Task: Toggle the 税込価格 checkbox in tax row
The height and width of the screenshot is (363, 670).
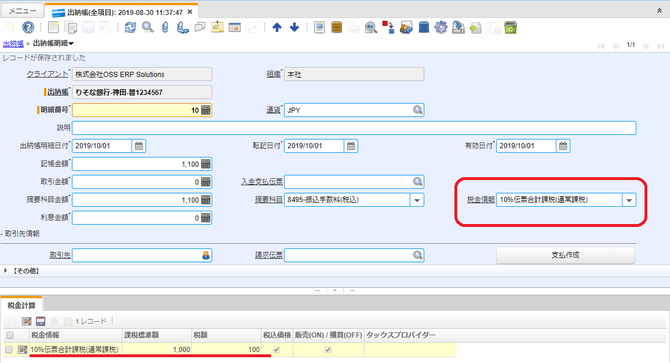Action: [276, 350]
